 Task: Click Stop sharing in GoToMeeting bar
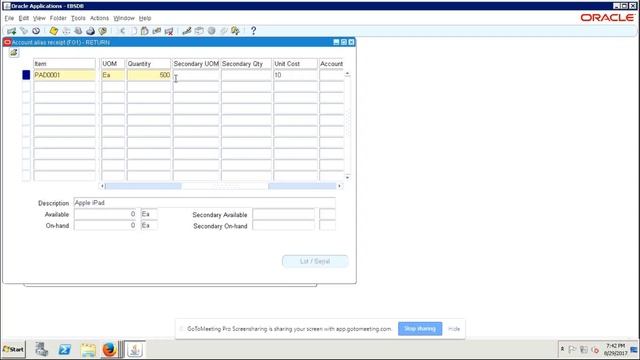click(420, 329)
